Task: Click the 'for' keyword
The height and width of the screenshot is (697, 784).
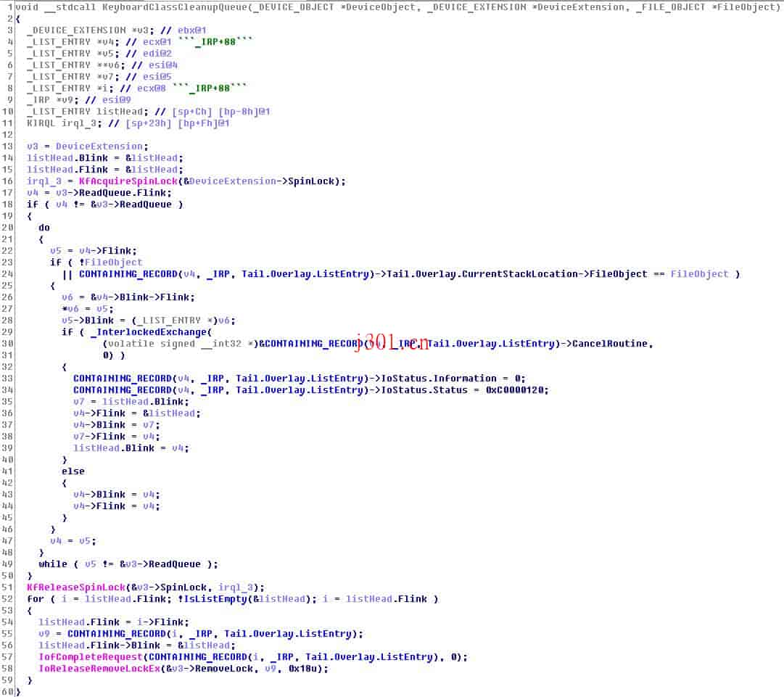Action: click(x=35, y=598)
